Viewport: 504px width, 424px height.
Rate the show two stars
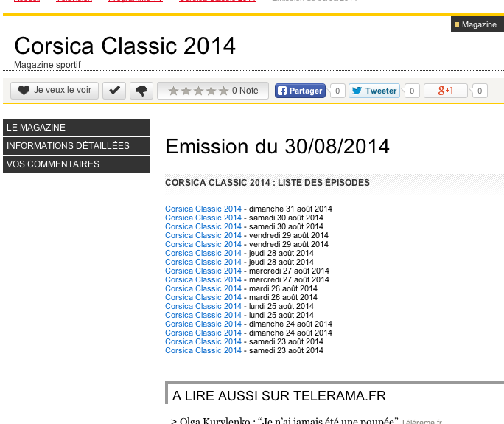click(186, 91)
